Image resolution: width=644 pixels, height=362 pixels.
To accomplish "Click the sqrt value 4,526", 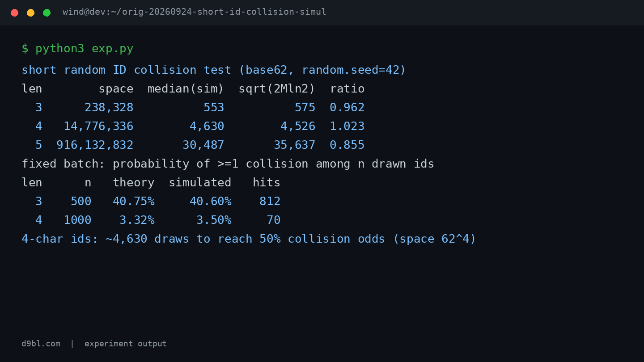I will pyautogui.click(x=298, y=126).
